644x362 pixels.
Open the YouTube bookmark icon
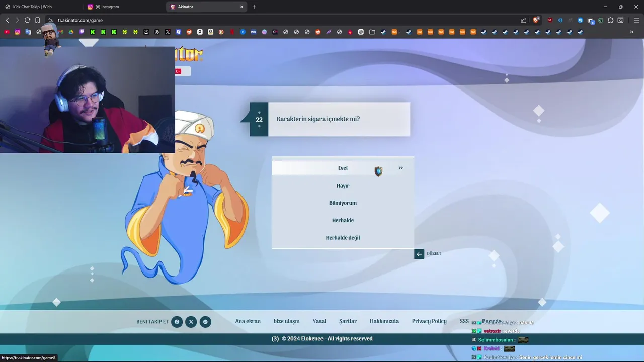click(x=7, y=32)
